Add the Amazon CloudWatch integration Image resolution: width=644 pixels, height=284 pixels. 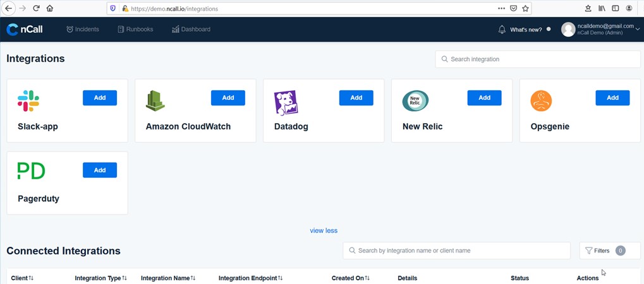pos(228,98)
